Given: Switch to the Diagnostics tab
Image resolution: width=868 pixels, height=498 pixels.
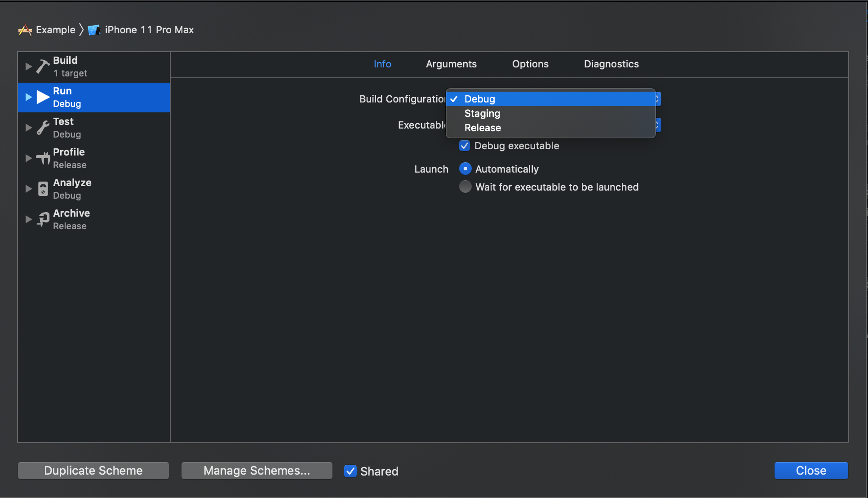Looking at the screenshot, I should point(611,63).
